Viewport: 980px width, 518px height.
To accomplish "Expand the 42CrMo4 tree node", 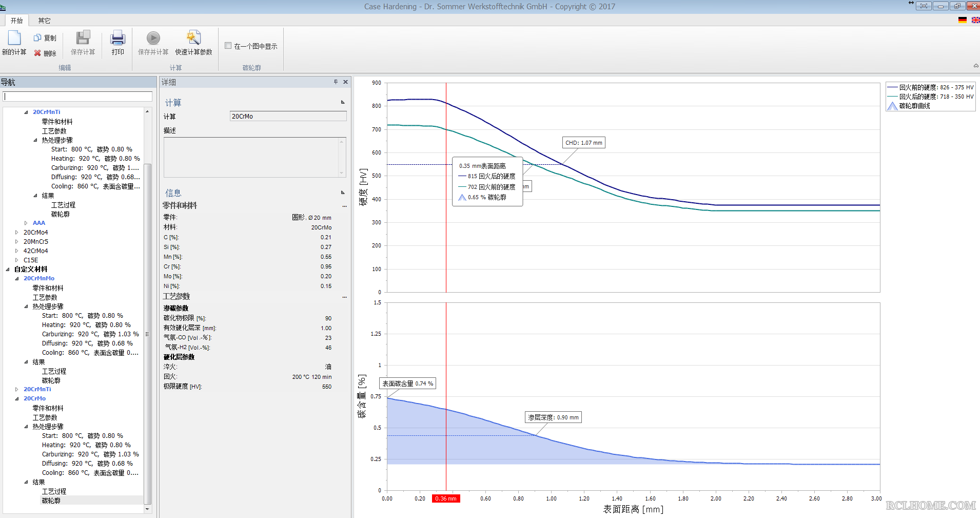I will click(17, 251).
